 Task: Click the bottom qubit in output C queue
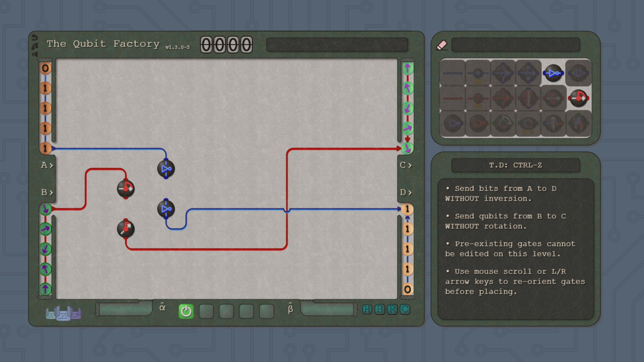[408, 148]
